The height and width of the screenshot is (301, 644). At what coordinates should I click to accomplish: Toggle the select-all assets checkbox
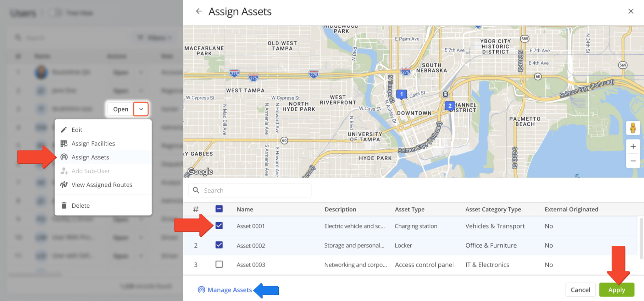pyautogui.click(x=219, y=209)
